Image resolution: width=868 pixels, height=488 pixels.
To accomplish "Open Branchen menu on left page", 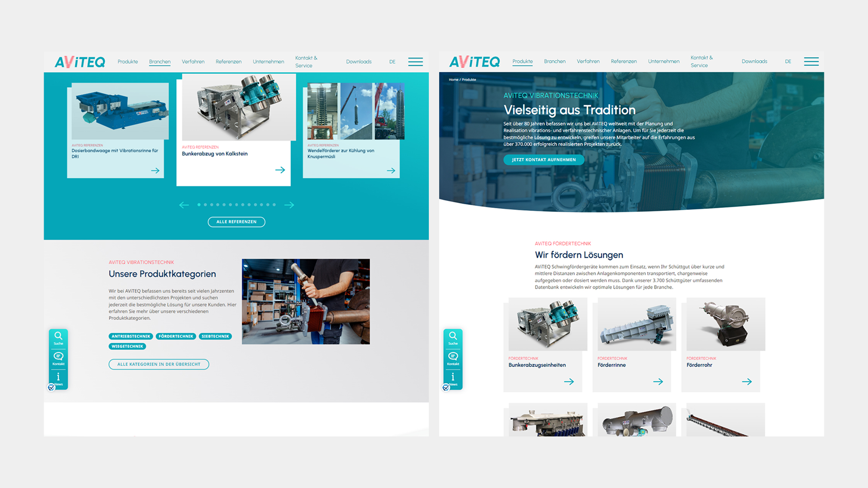I will click(160, 62).
